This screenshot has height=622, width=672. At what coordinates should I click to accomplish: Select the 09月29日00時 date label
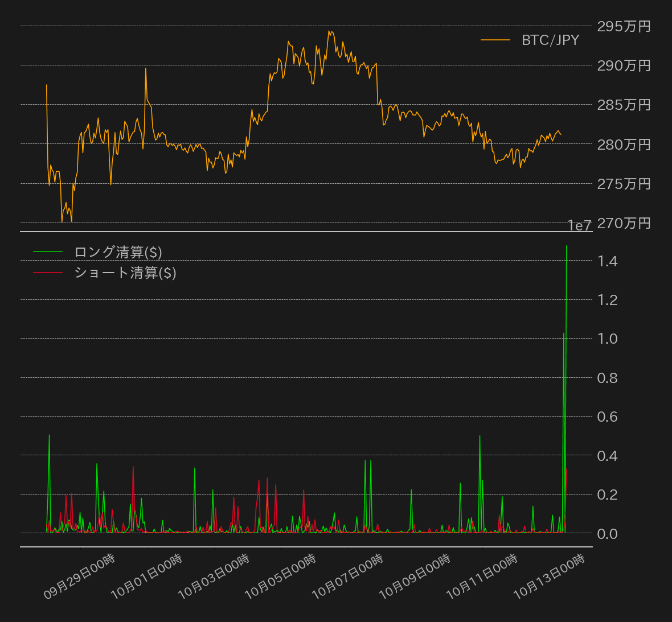point(80,576)
